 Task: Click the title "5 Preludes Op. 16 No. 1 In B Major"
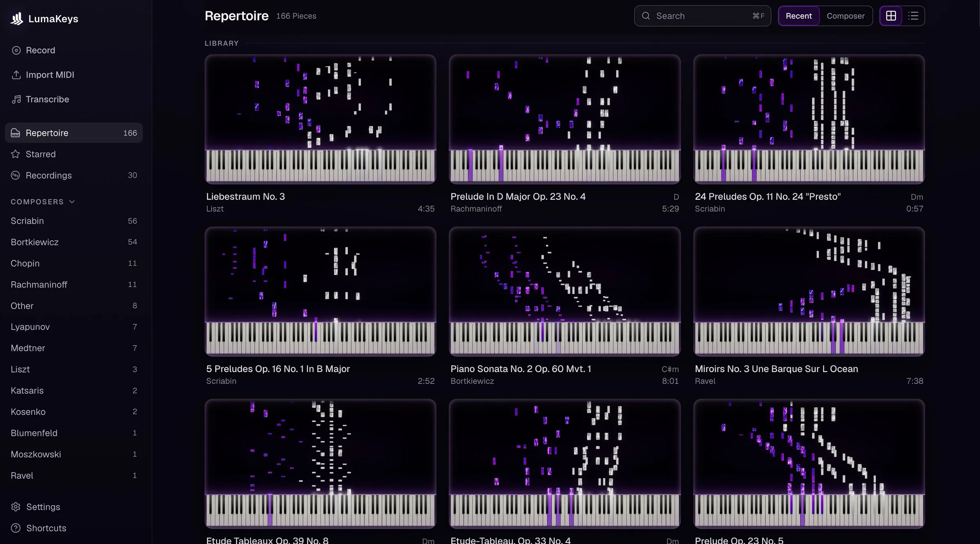click(x=278, y=369)
